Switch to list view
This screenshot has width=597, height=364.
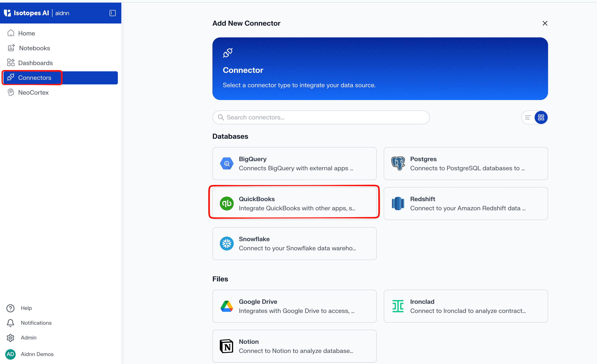pos(528,118)
